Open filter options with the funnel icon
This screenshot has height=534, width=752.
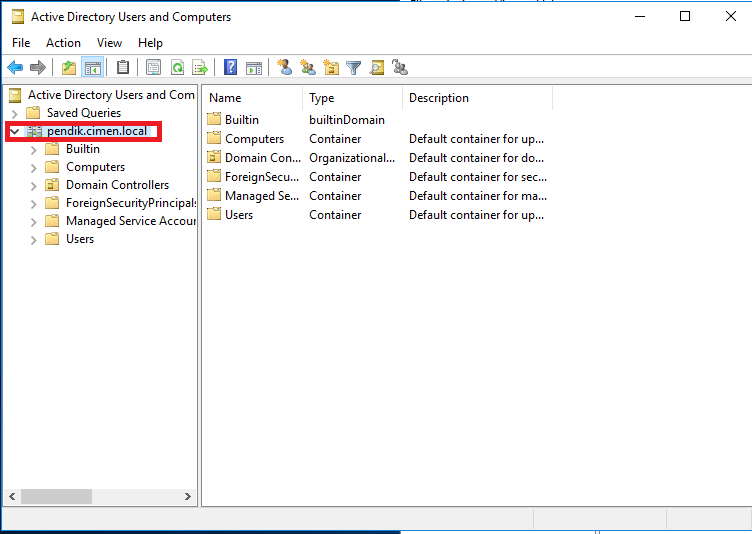tap(353, 68)
